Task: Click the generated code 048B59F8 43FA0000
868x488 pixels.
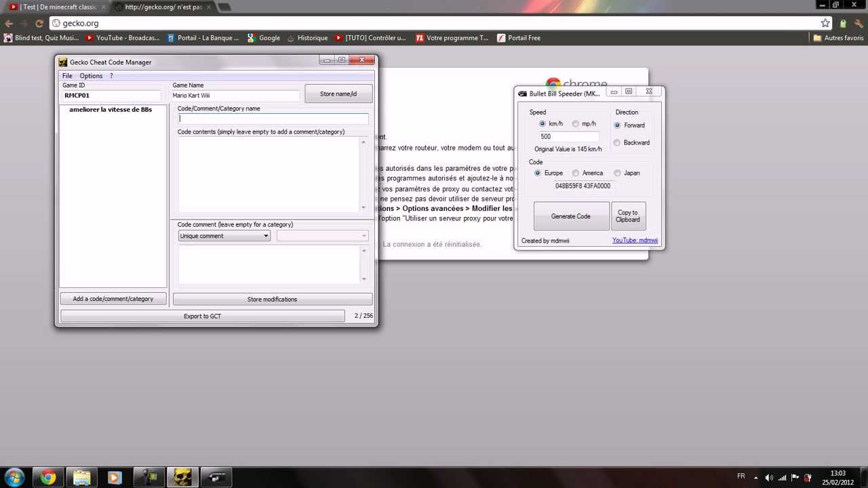Action: pyautogui.click(x=583, y=186)
